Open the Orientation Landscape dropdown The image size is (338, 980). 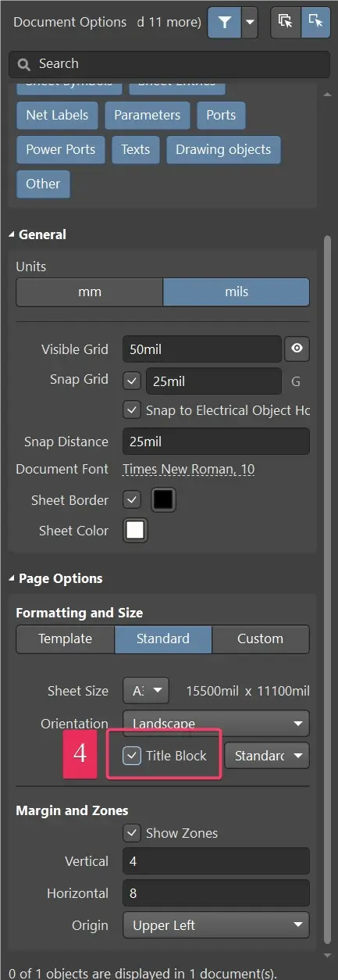tap(216, 724)
